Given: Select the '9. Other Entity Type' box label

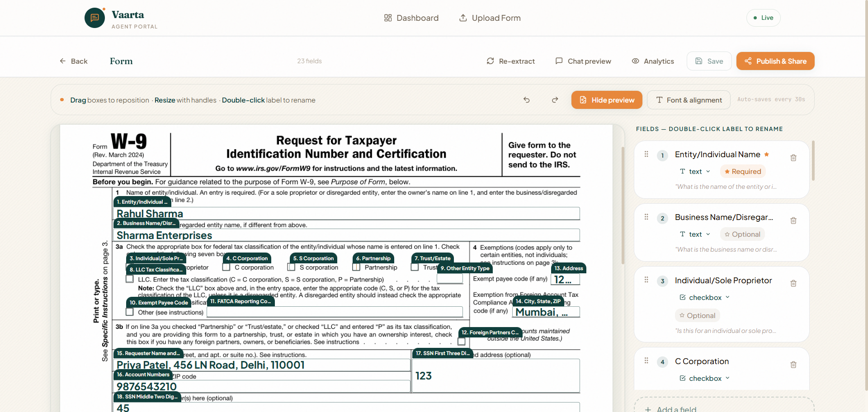Looking at the screenshot, I should point(465,268).
